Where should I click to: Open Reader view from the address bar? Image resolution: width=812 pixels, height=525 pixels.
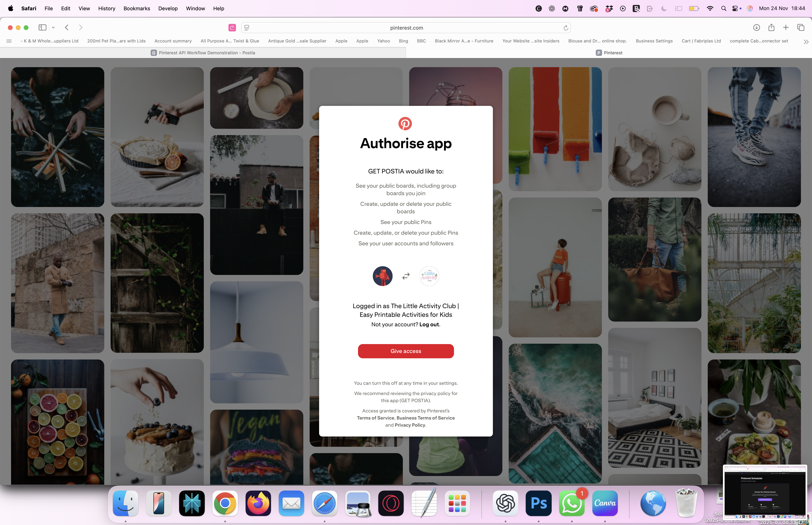[246, 28]
